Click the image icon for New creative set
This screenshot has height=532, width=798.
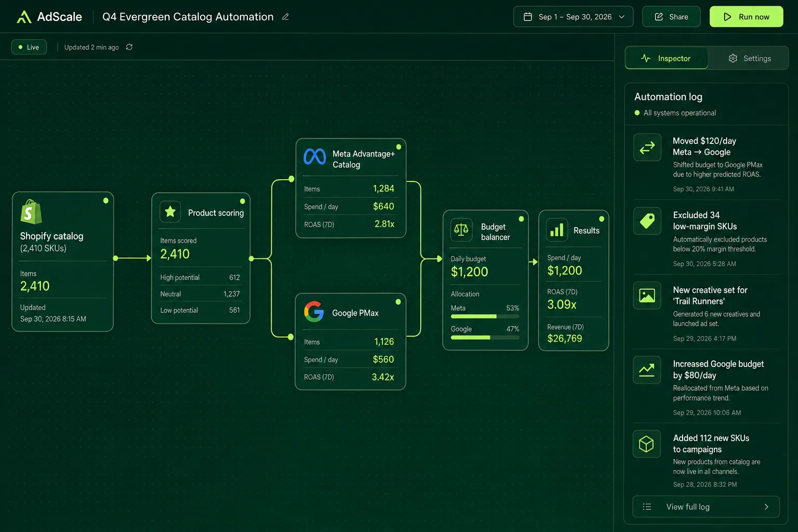click(647, 296)
